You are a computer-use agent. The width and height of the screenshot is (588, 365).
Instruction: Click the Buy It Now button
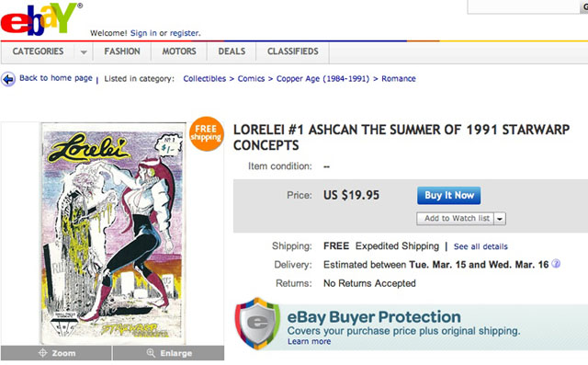coord(449,196)
